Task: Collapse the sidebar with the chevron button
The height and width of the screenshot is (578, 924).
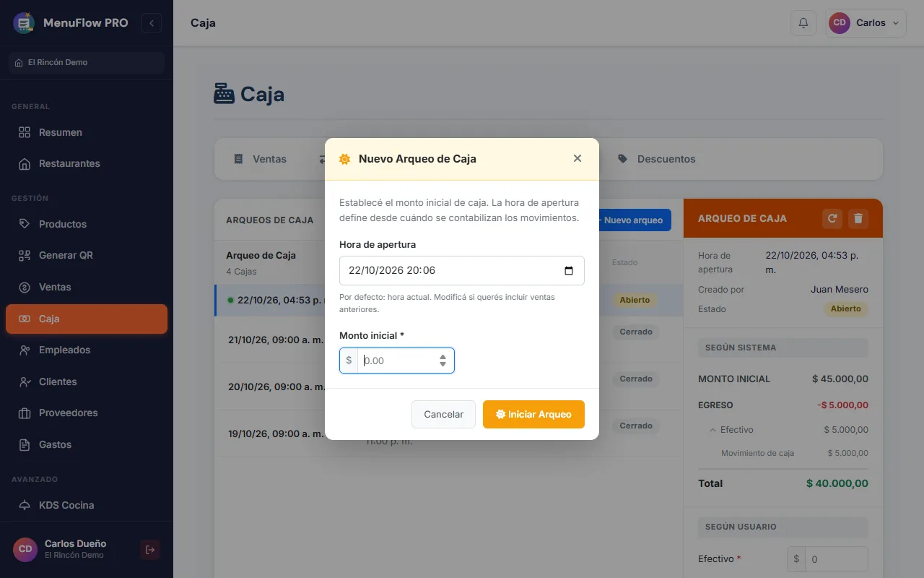Action: 152,23
